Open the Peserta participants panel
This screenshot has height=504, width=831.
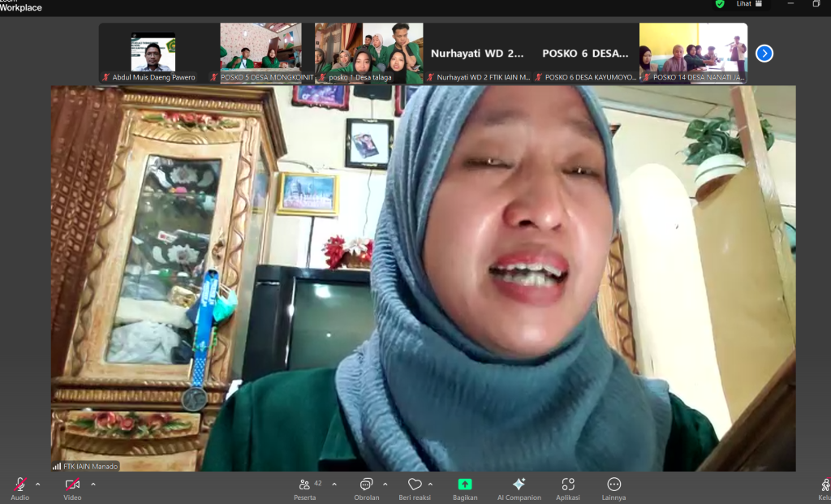click(306, 485)
